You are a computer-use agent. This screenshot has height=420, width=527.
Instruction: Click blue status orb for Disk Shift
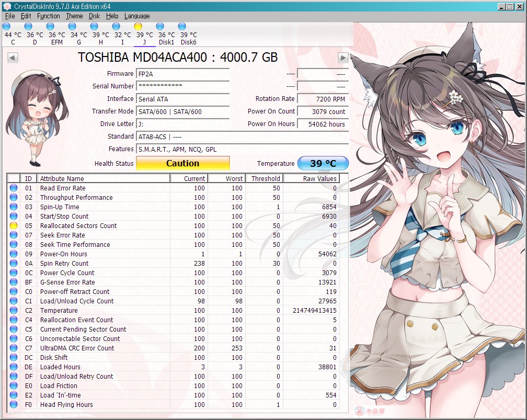click(14, 357)
